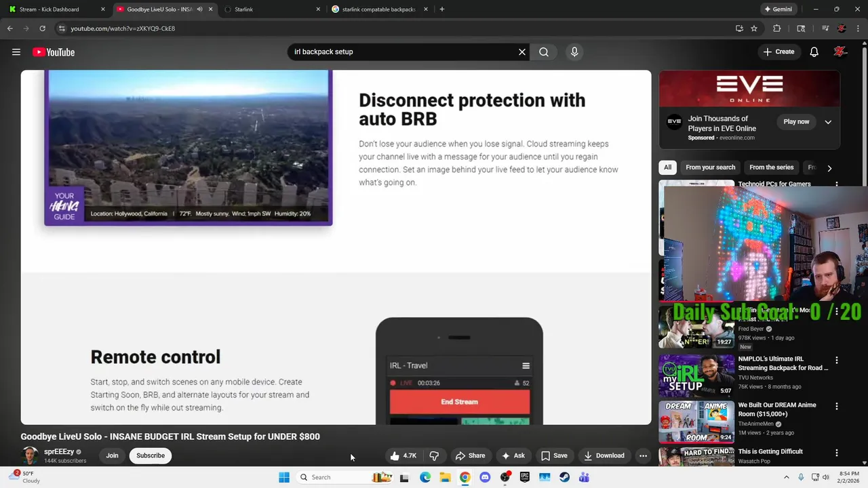This screenshot has width=868, height=488.
Task: Share the video
Action: click(x=470, y=455)
